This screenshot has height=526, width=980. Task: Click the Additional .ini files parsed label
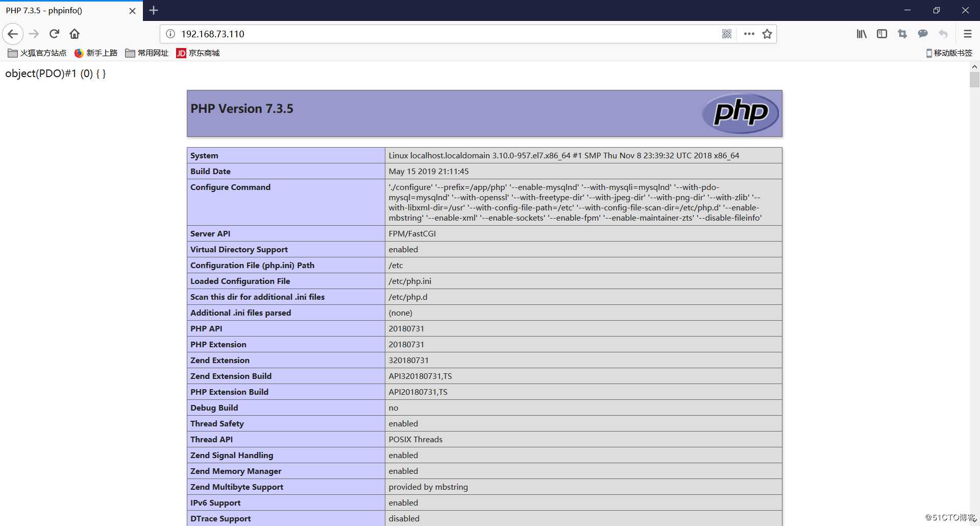coord(240,313)
